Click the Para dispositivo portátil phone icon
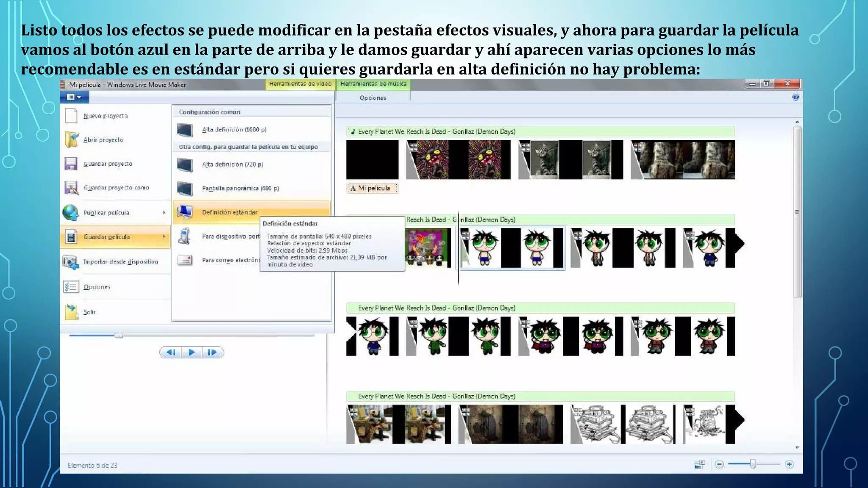 pos(184,236)
